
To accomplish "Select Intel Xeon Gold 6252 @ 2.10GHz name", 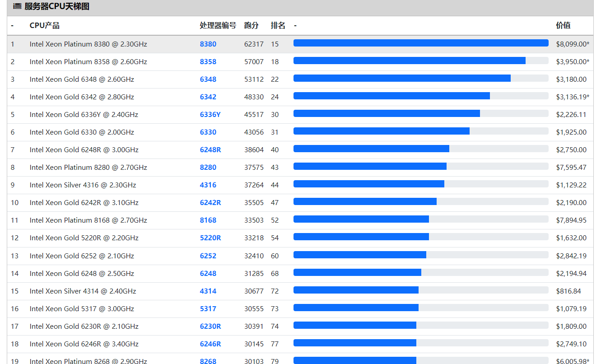I will (82, 256).
